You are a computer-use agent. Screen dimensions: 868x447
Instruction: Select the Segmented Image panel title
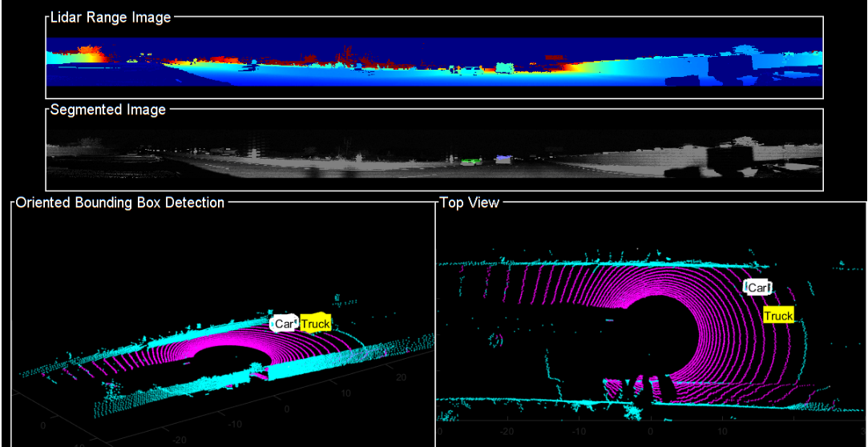(x=108, y=110)
